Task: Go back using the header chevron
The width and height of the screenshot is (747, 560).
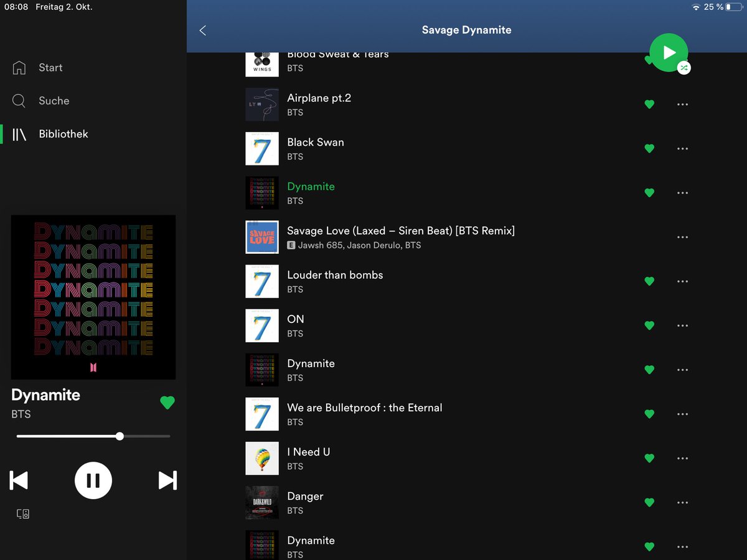Action: (202, 30)
